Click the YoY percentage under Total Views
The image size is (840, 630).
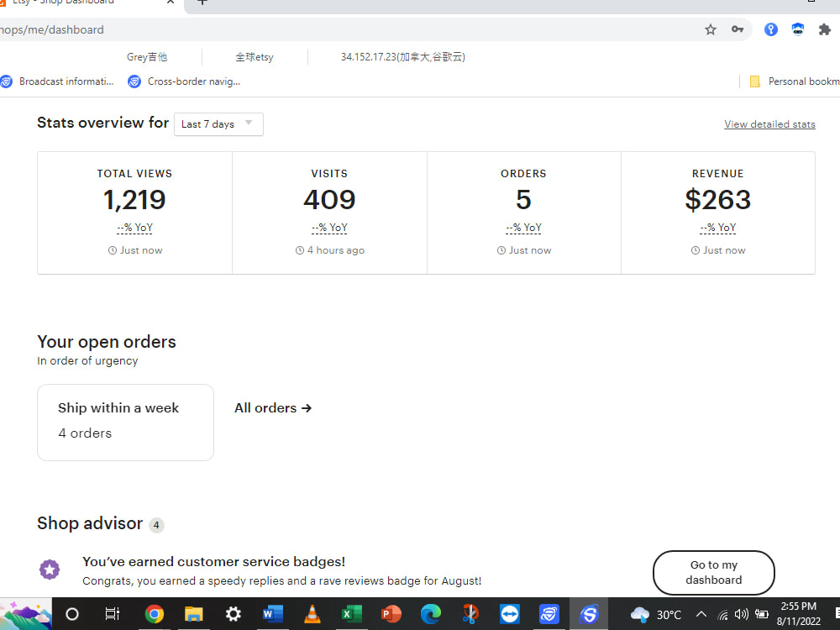tap(135, 228)
